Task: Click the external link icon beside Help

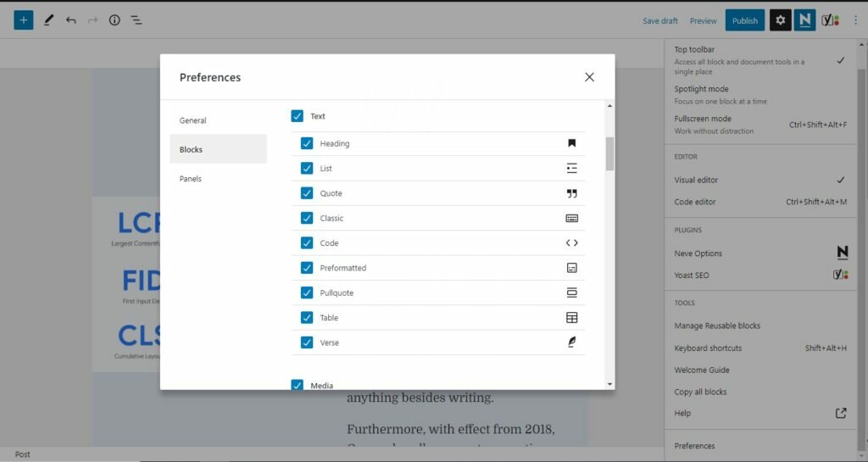Action: (x=841, y=413)
